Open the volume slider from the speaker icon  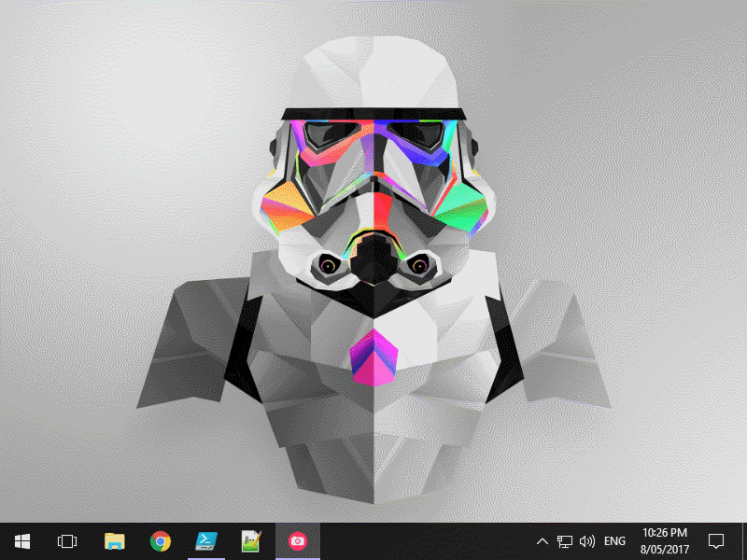click(x=587, y=540)
